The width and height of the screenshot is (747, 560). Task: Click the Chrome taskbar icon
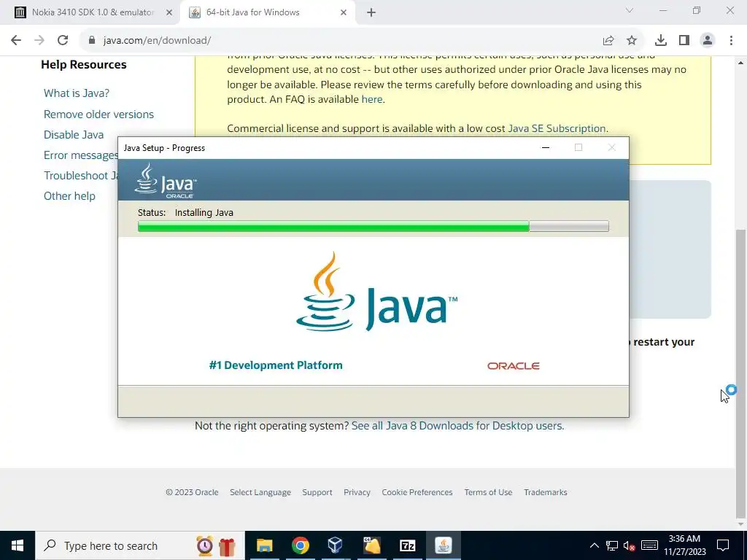[x=300, y=545]
